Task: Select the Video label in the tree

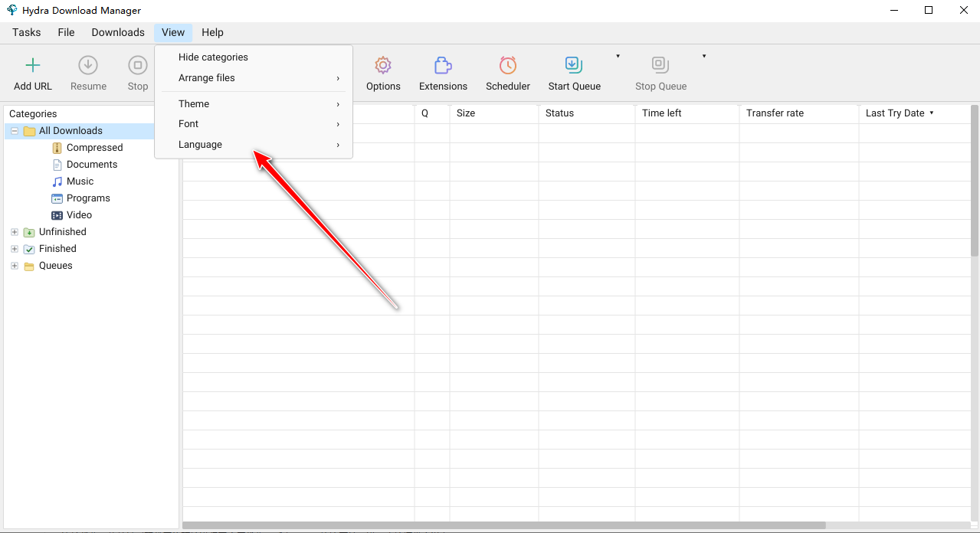Action: click(79, 215)
